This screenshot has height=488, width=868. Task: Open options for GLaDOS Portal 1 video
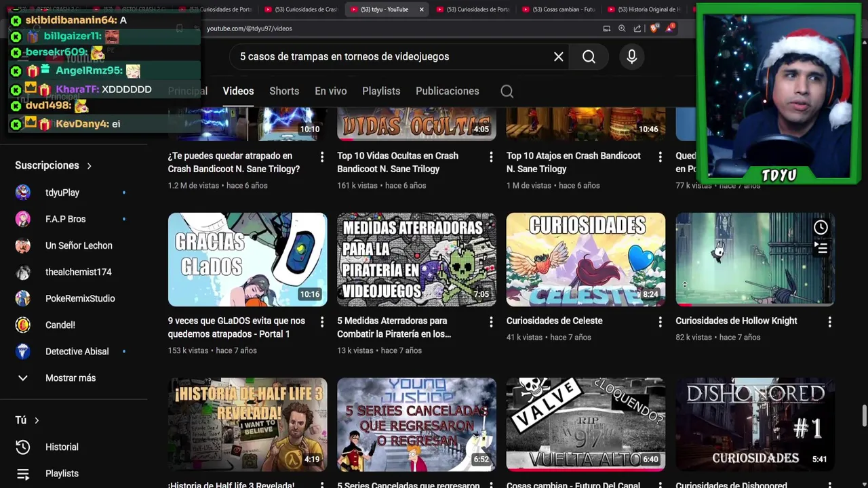[321, 322]
